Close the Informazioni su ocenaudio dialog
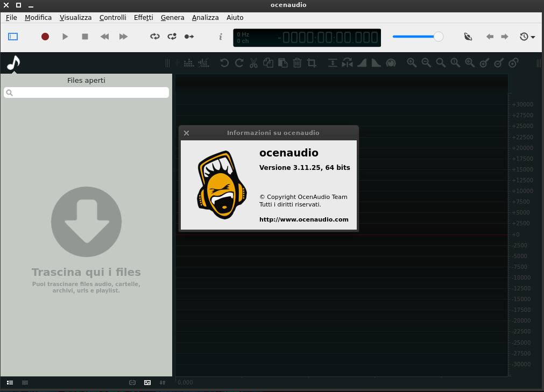The image size is (544, 392). click(186, 133)
